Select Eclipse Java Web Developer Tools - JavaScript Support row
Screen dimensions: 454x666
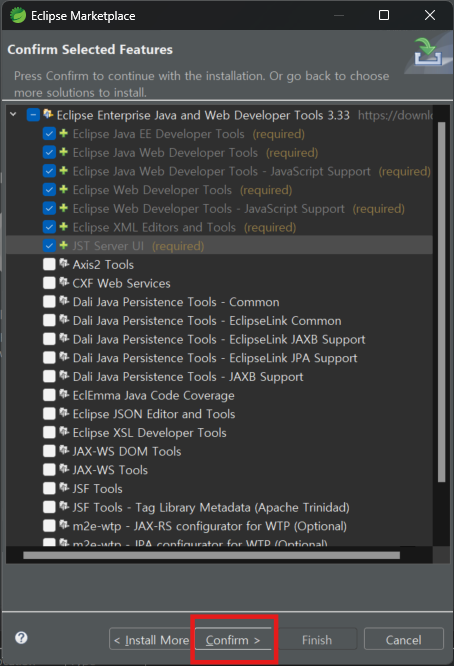(x=219, y=171)
